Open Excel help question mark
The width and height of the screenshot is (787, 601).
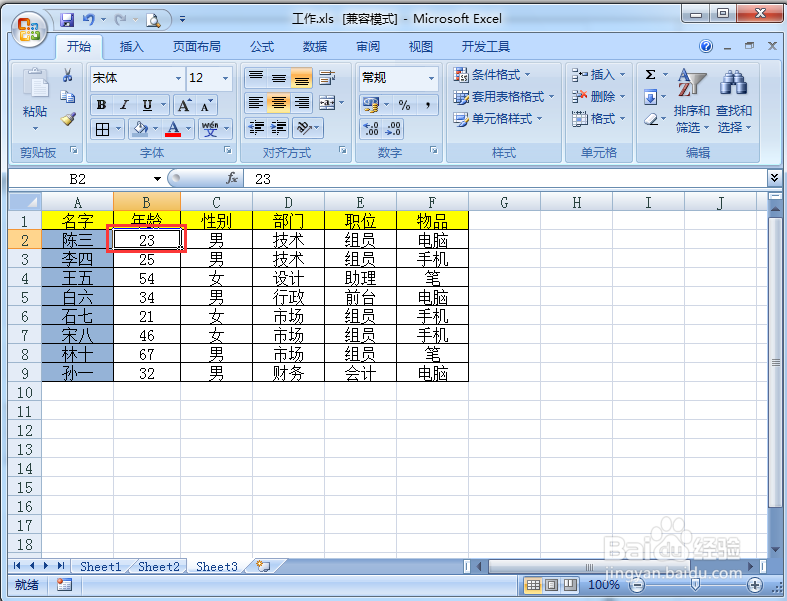tap(706, 47)
